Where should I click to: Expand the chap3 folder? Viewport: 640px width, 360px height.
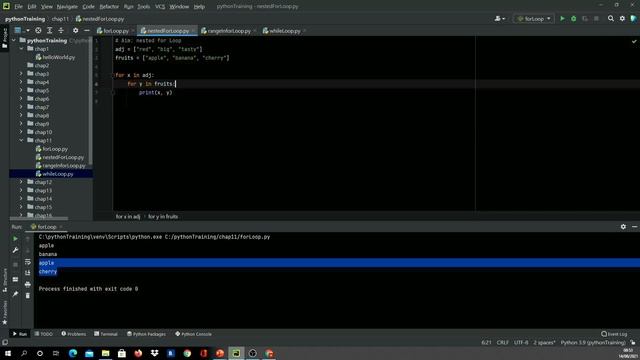(21, 74)
